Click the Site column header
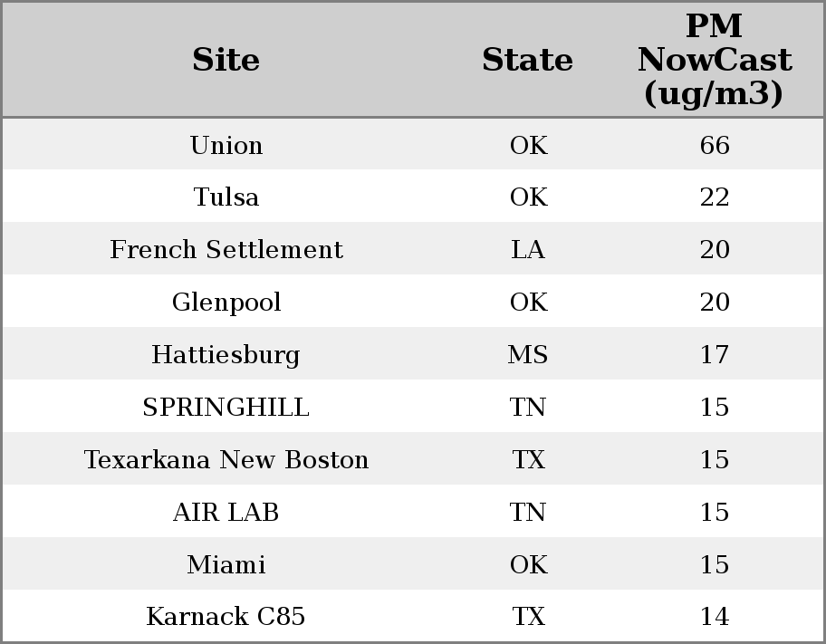This screenshot has height=644, width=826. [x=226, y=61]
